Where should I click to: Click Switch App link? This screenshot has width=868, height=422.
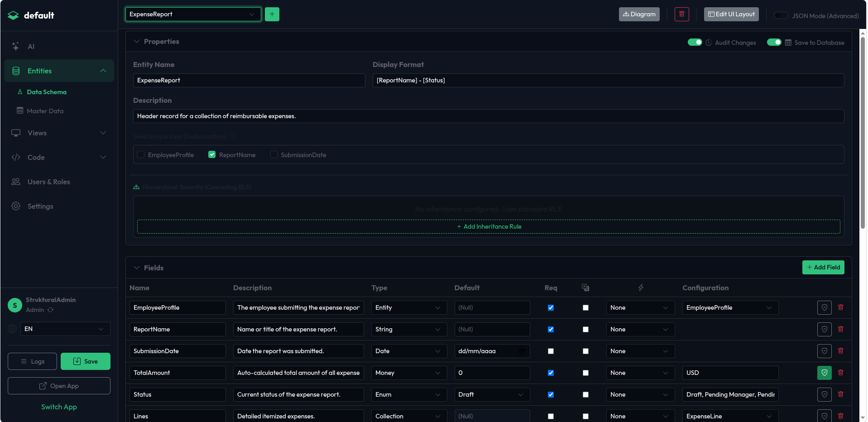[59, 407]
